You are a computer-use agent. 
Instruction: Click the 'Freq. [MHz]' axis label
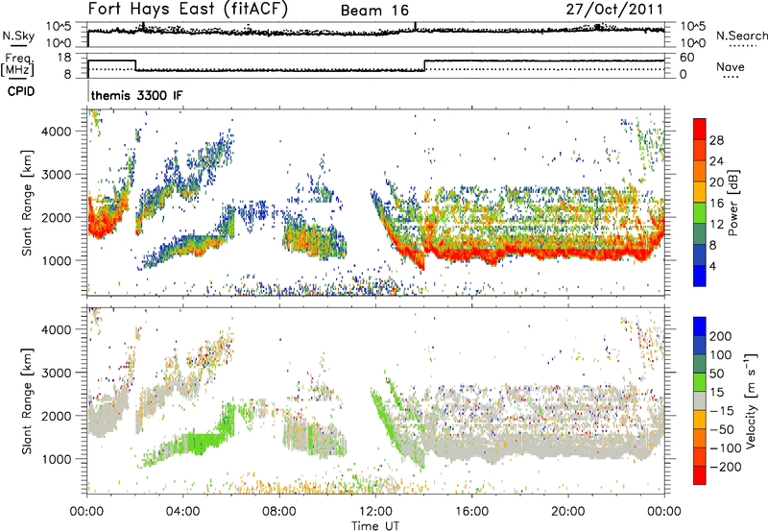(x=17, y=64)
